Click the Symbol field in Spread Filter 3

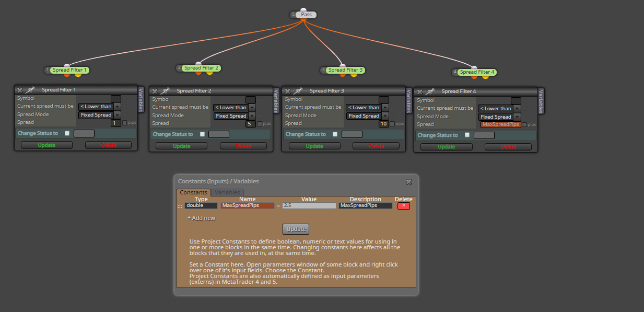pyautogui.click(x=384, y=99)
